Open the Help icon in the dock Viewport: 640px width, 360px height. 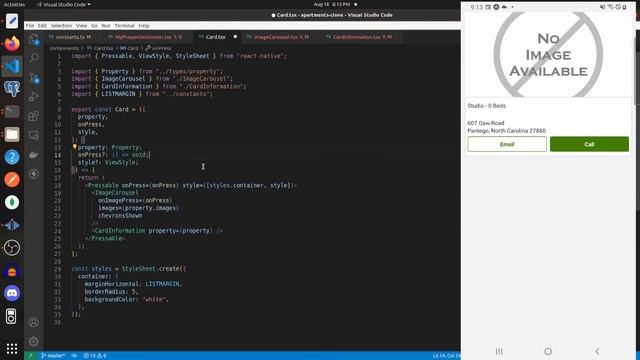[x=12, y=157]
